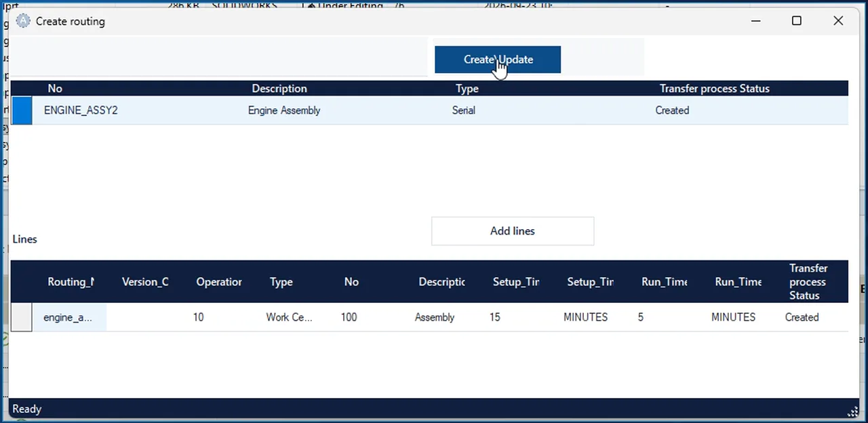Sort by the Type header in top grid
This screenshot has width=868, height=423.
pos(467,89)
